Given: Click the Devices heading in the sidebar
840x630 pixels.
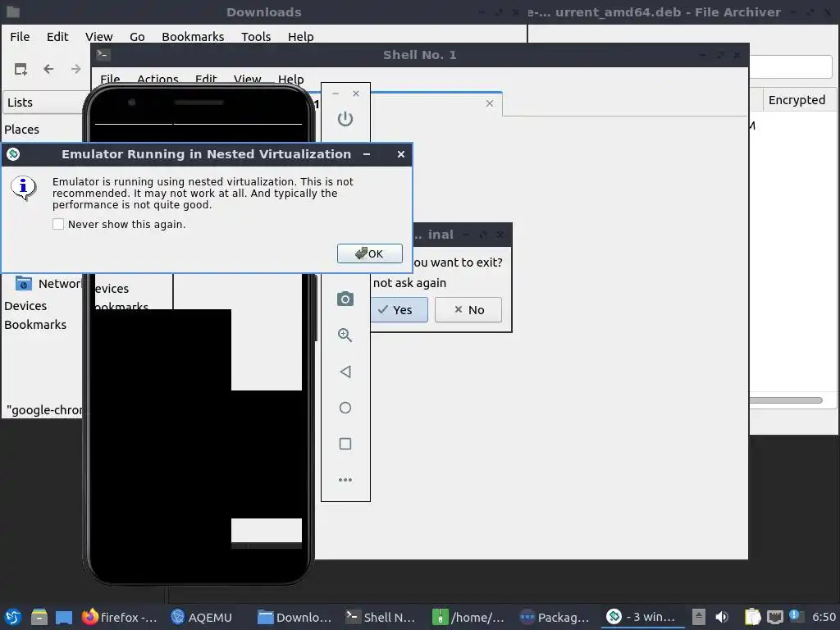Looking at the screenshot, I should (25, 306).
